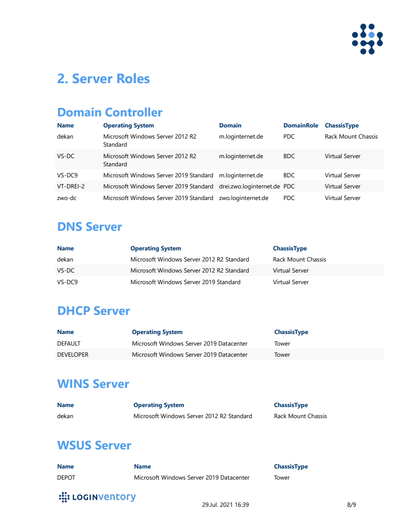Click the '8/9' page number

click(x=352, y=505)
